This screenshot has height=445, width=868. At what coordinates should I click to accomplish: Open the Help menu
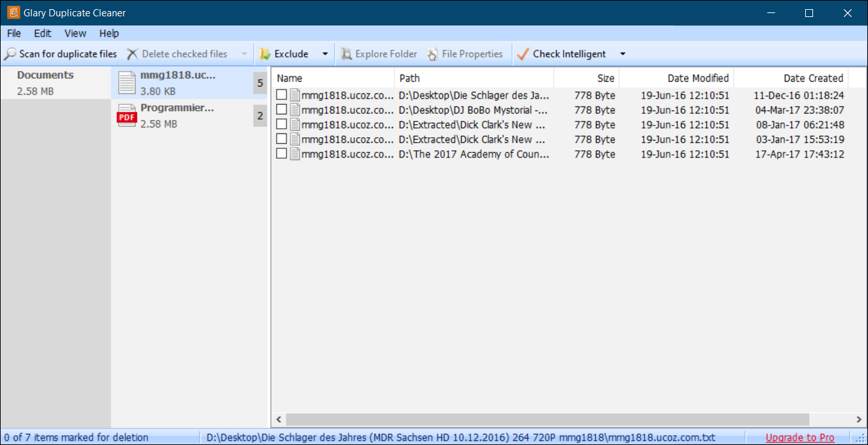coord(109,33)
